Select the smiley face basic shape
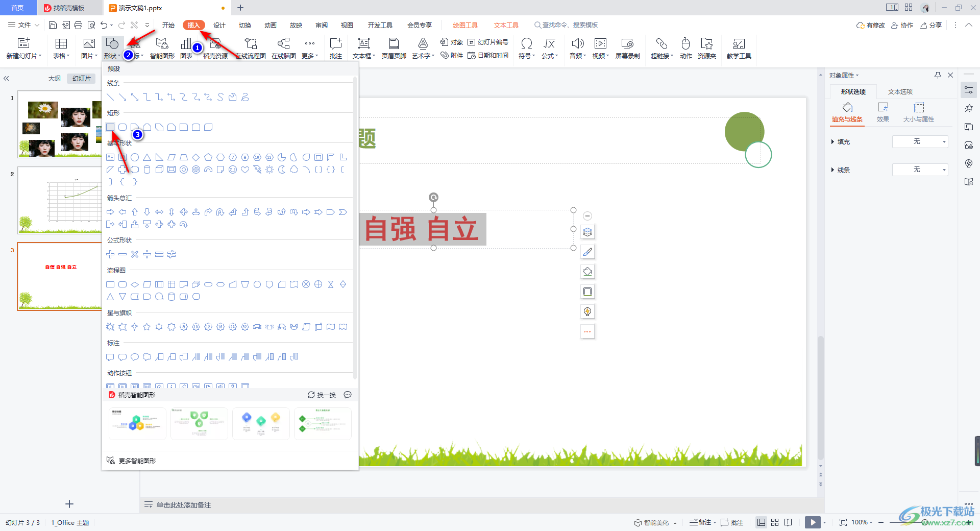Viewport: 980px width, 531px height. coord(233,170)
